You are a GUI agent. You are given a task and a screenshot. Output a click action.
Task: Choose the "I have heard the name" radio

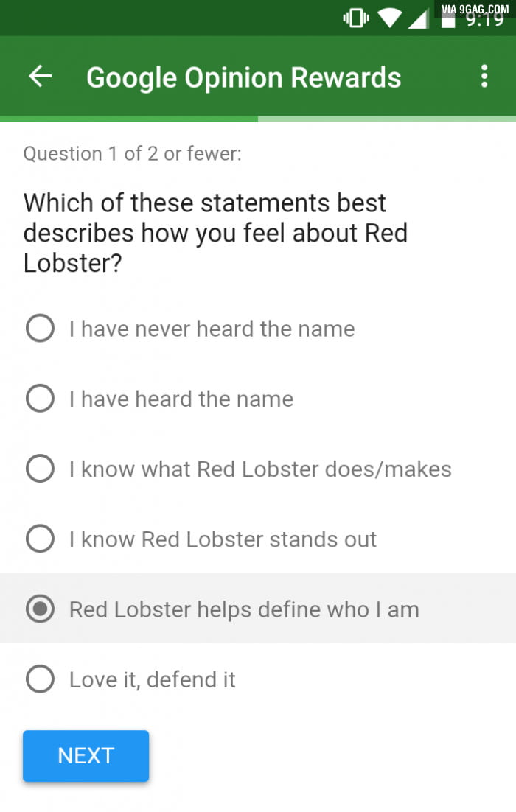pyautogui.click(x=40, y=399)
